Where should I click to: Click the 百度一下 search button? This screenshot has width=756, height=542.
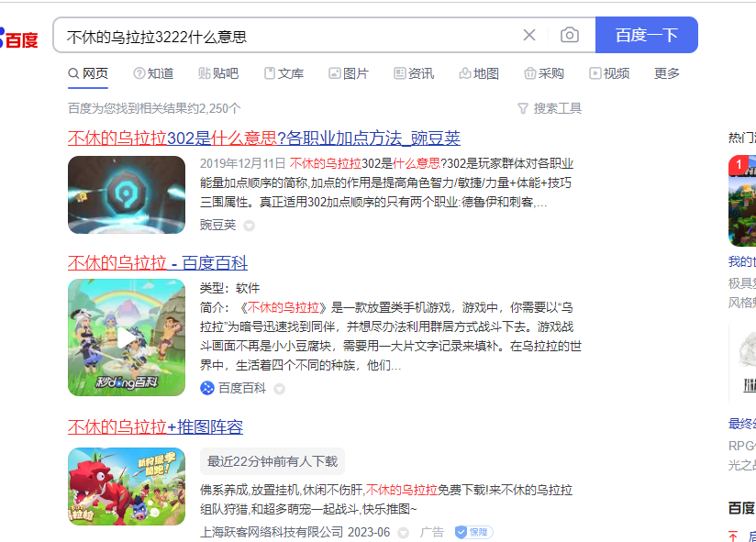(647, 35)
